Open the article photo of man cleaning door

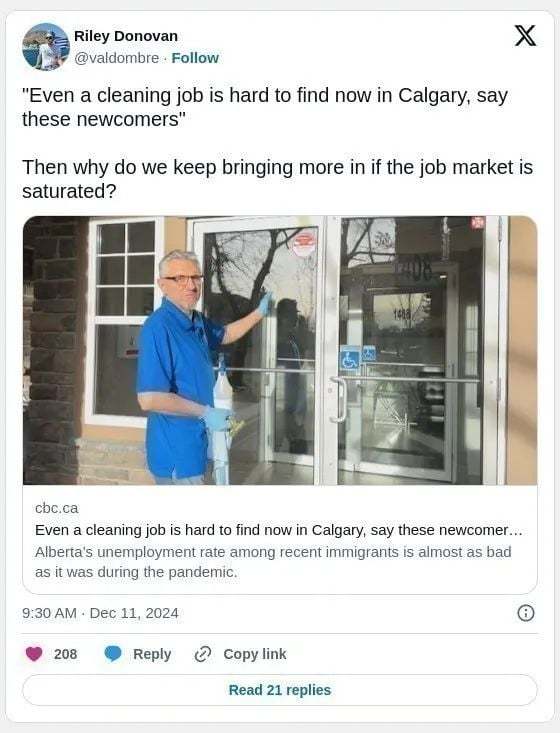(280, 350)
